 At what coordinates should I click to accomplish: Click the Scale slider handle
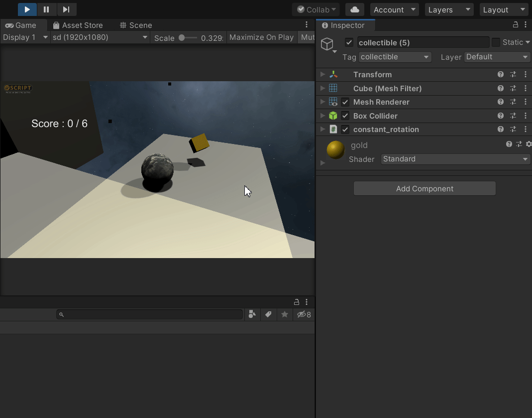tap(182, 37)
